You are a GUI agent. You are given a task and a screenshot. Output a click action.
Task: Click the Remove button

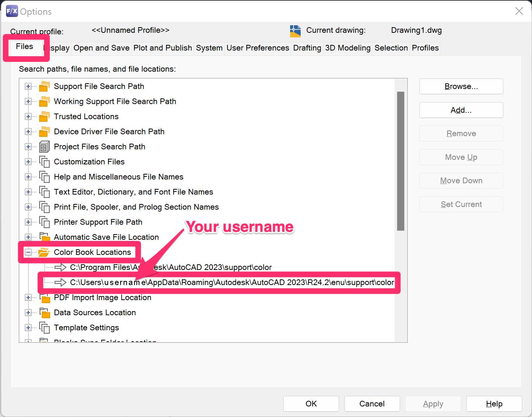coord(461,133)
